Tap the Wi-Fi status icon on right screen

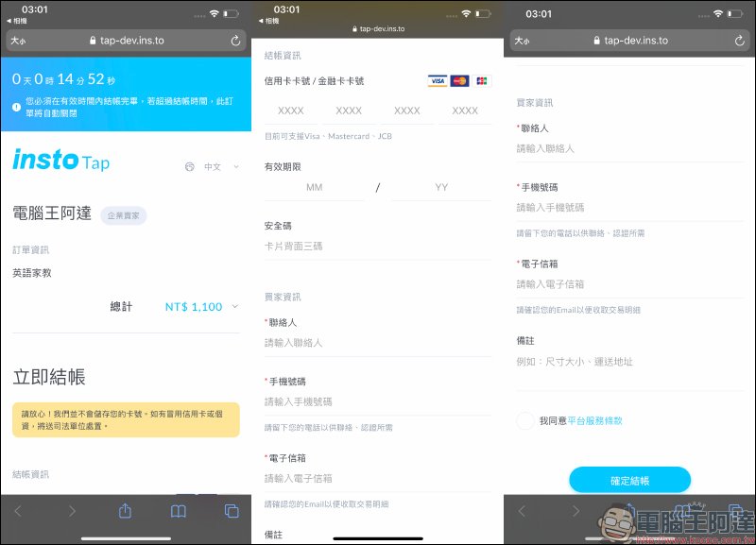718,14
